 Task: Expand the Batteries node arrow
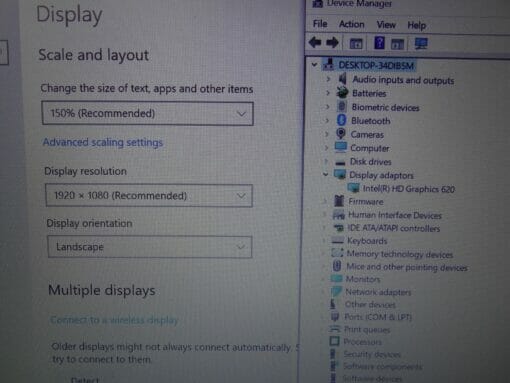(328, 93)
